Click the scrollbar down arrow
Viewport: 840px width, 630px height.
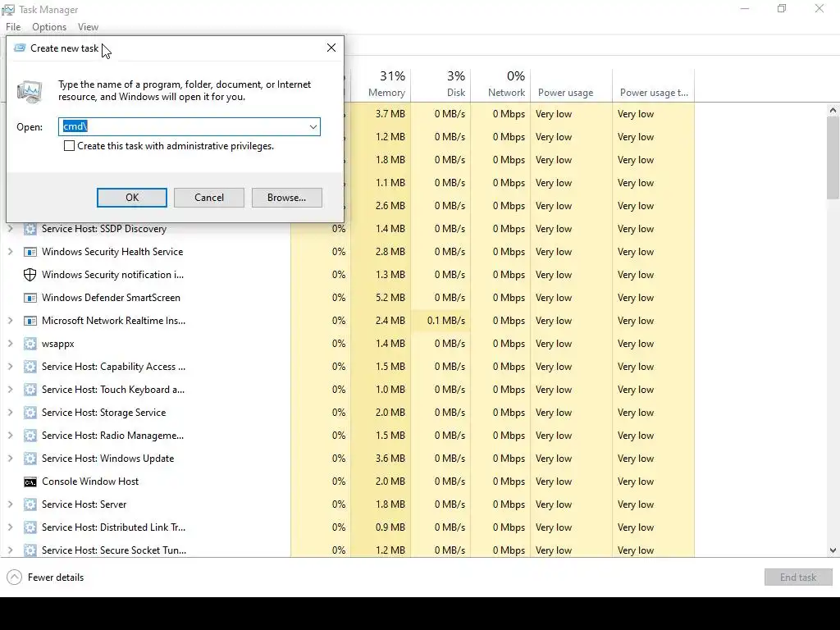(833, 550)
